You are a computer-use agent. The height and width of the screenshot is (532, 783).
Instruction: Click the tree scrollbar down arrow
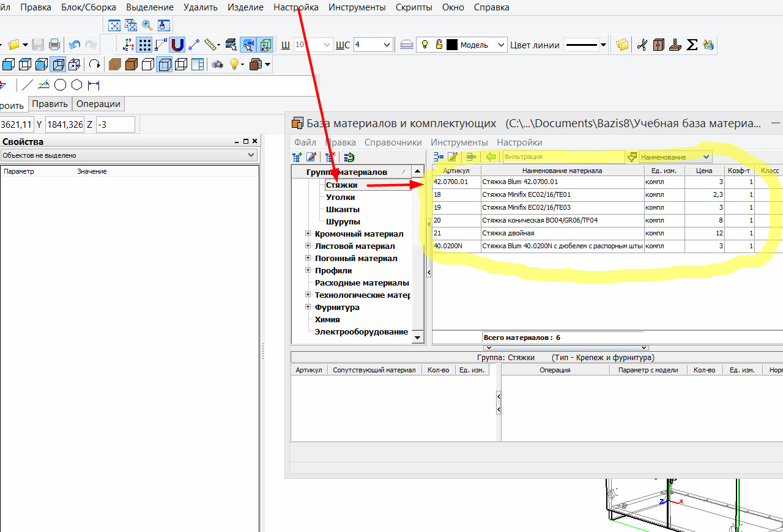pyautogui.click(x=418, y=337)
